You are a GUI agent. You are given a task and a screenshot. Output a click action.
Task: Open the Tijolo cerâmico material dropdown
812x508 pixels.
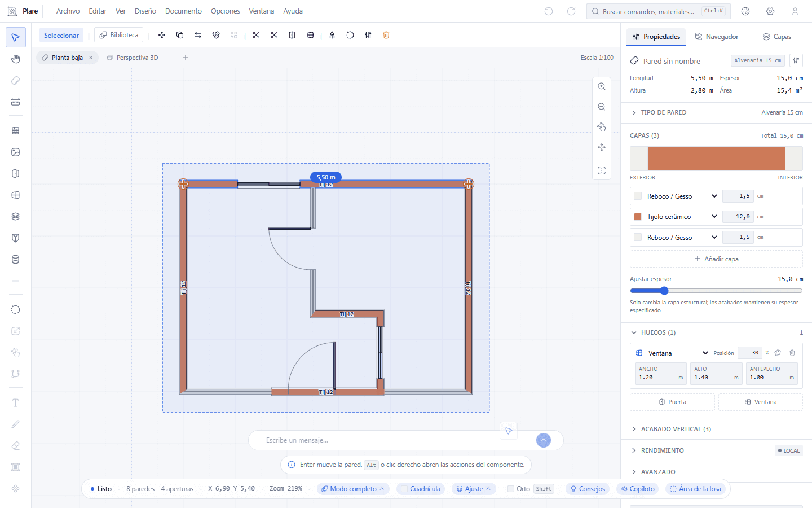point(682,217)
